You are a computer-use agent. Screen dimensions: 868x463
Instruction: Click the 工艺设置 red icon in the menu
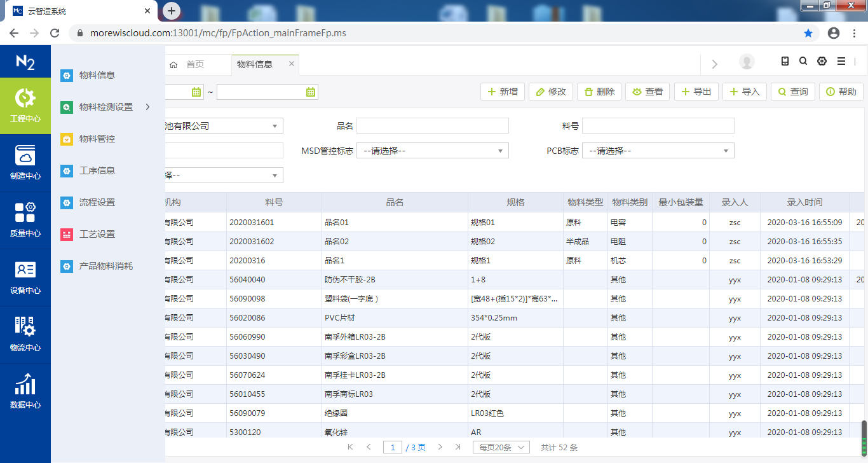pos(67,234)
